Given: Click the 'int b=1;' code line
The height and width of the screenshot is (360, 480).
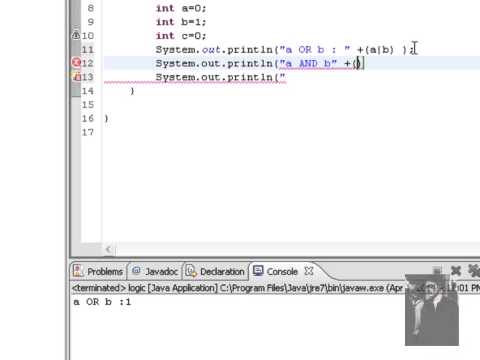Looking at the screenshot, I should point(181,22).
